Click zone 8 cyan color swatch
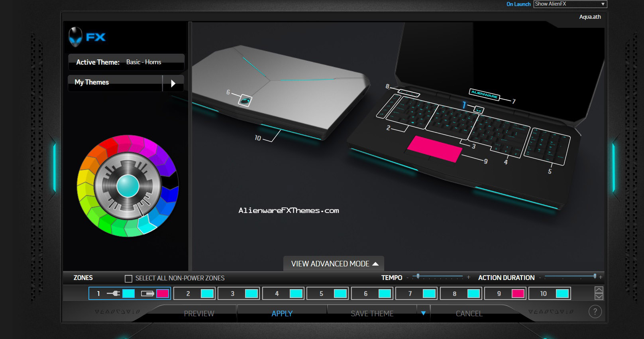The width and height of the screenshot is (644, 339). [x=473, y=294]
